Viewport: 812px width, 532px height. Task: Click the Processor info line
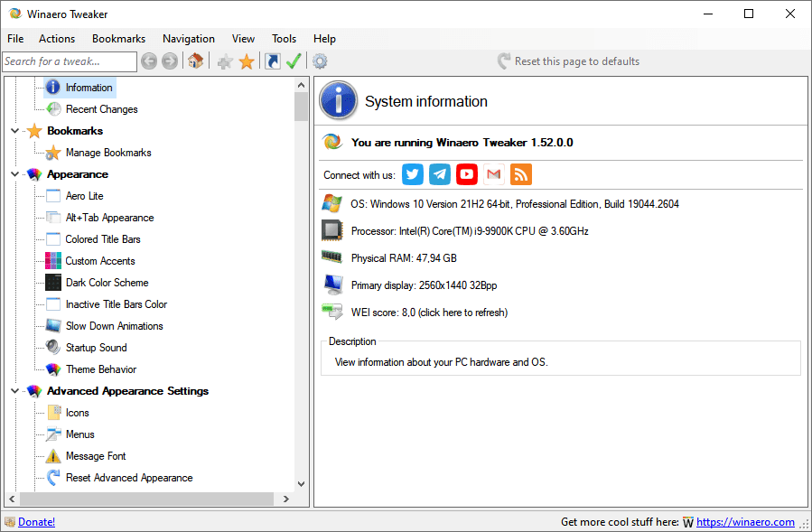click(x=470, y=231)
